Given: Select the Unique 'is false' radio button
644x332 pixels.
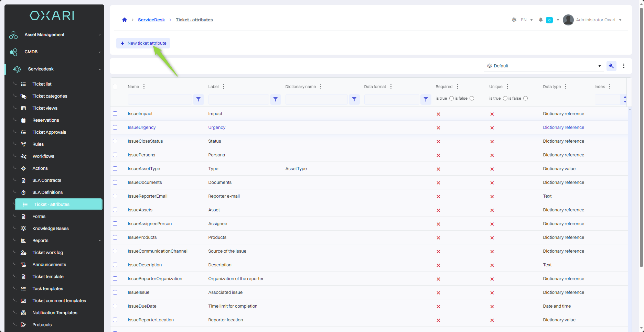Looking at the screenshot, I should click(525, 99).
